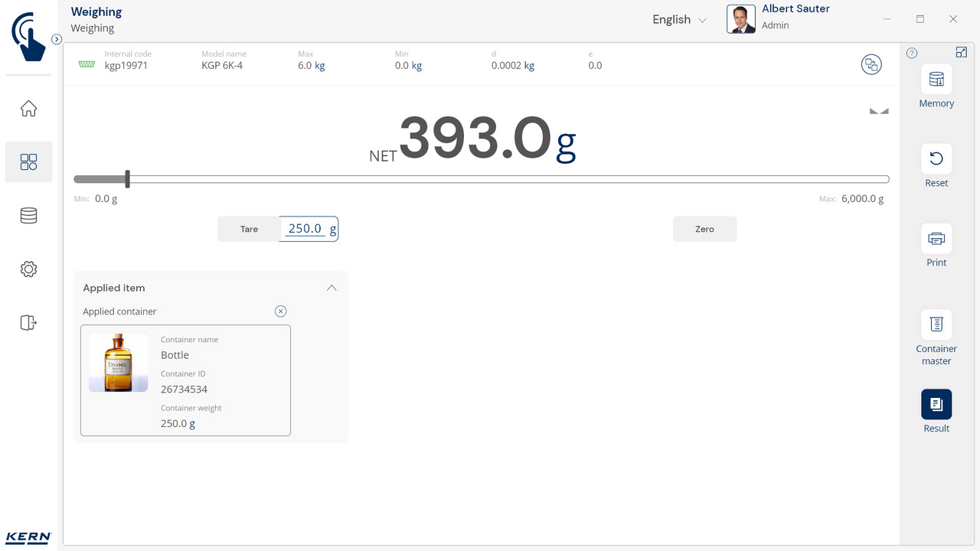This screenshot has height=551, width=980.
Task: Select the apps grid menu in sidebar
Action: point(28,162)
